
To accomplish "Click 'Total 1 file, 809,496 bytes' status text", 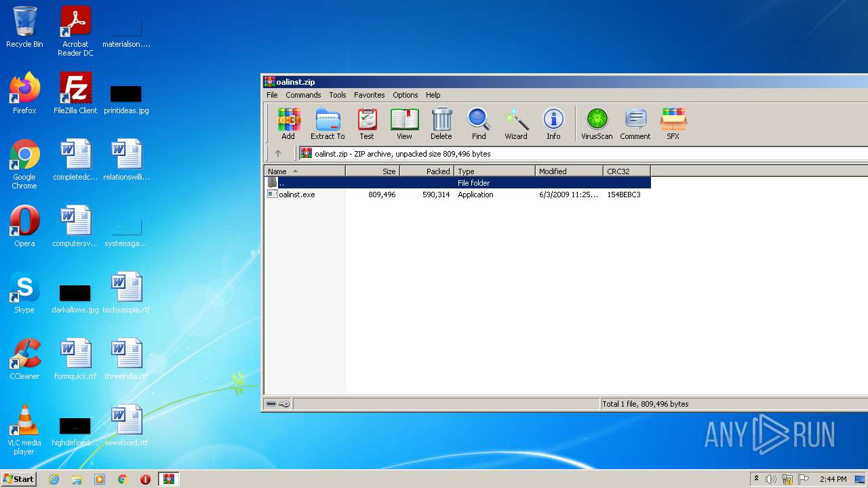I will tap(646, 404).
